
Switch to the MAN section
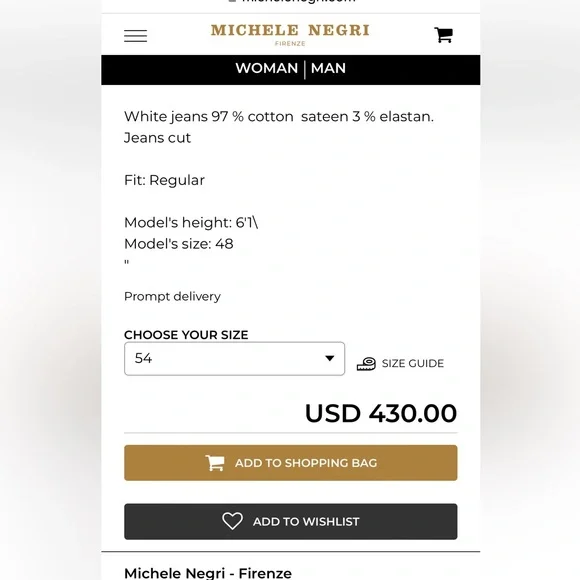coord(328,68)
